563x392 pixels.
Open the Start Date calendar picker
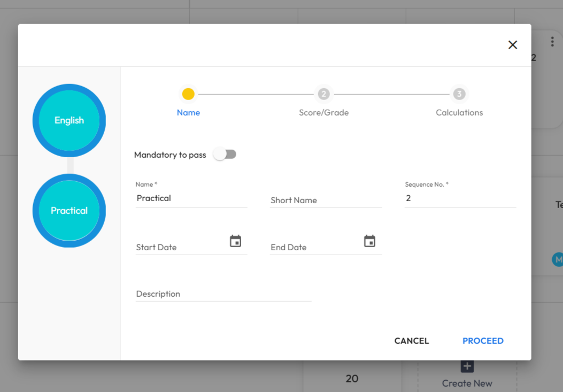coord(235,241)
